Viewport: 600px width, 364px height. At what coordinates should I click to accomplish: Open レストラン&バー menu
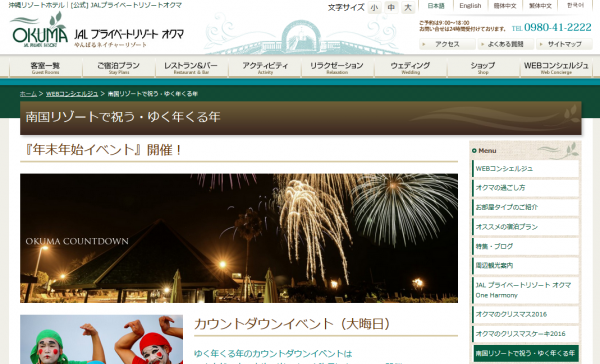pyautogui.click(x=191, y=67)
